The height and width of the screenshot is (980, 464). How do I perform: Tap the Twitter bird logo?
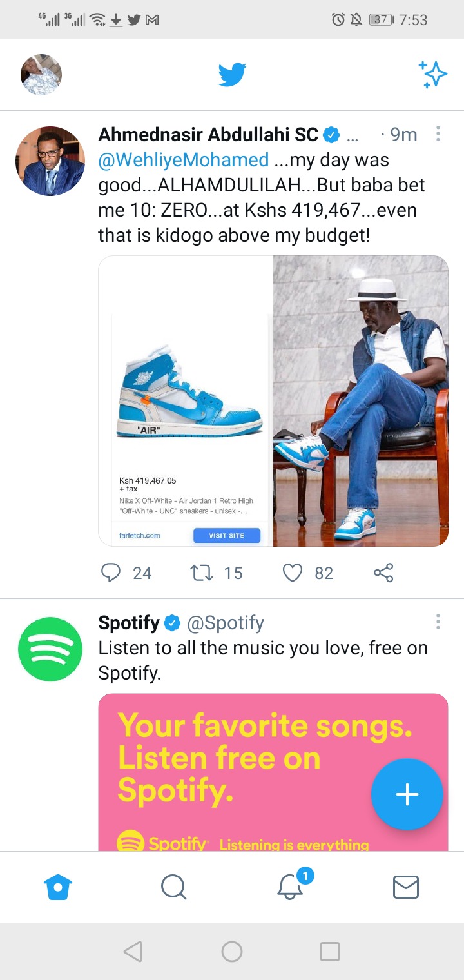pos(232,75)
